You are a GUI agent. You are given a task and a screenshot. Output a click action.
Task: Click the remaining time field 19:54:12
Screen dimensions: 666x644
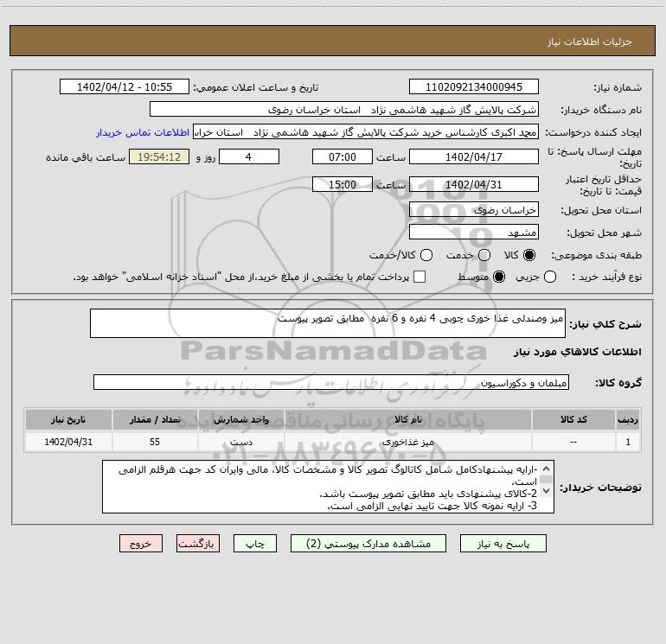tap(159, 156)
